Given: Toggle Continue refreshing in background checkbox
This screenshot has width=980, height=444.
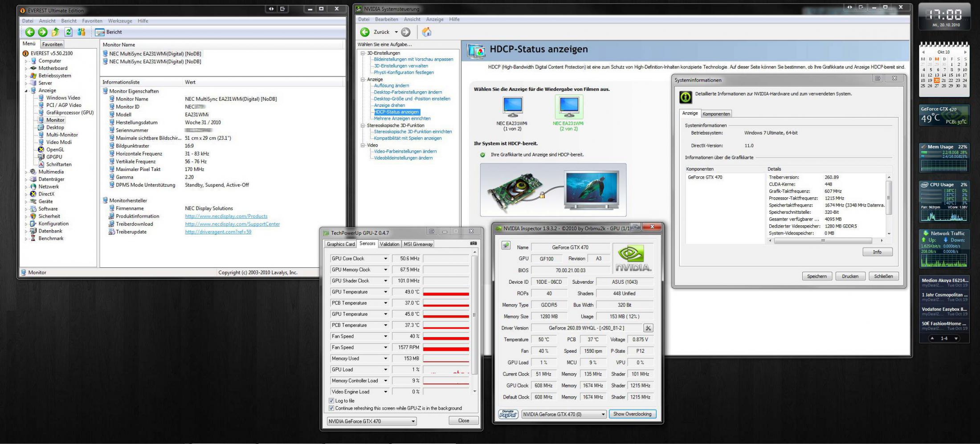Looking at the screenshot, I should [x=331, y=408].
